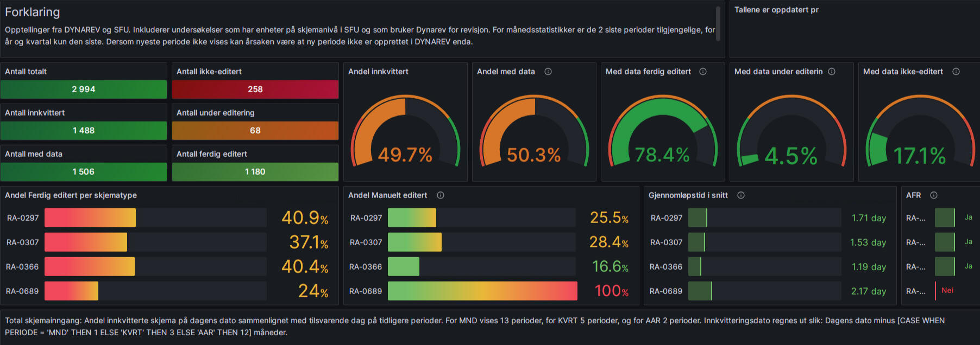Screen dimensions: 980x345
Task: Select the red Nei value in AFR
Action: (x=947, y=291)
